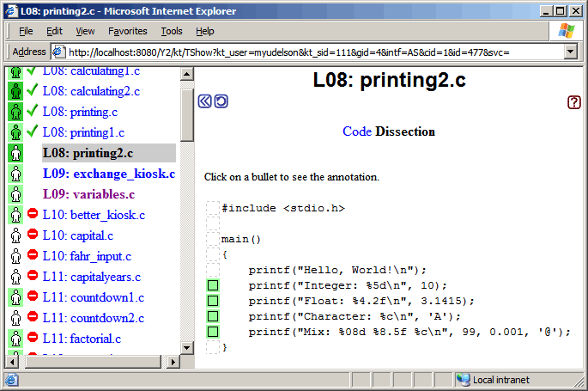Click the back double-arrow navigation icon

(205, 101)
